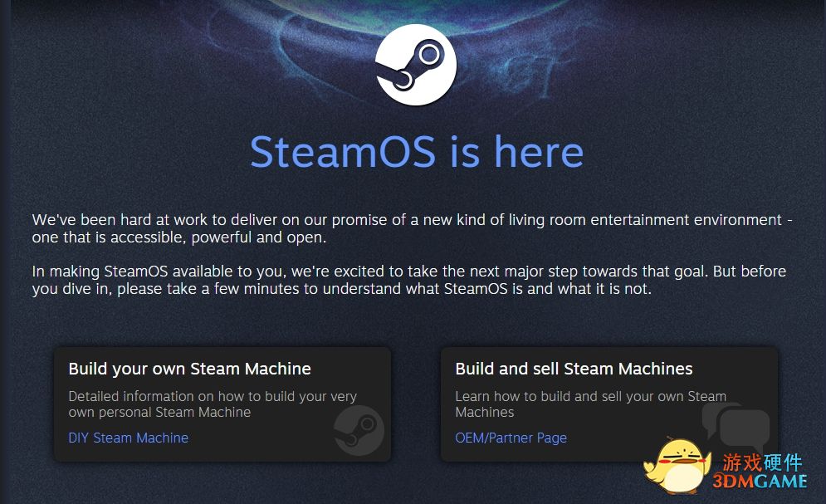Click the paragraph starting 'We've been hard at work'
Viewport: 826px width, 504px height.
(x=412, y=228)
